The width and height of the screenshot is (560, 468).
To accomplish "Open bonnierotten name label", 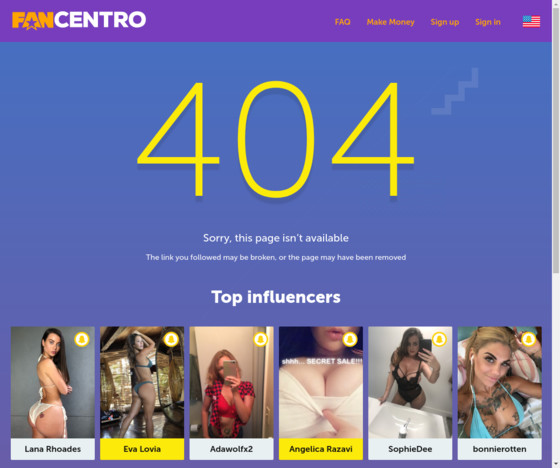I will point(500,449).
